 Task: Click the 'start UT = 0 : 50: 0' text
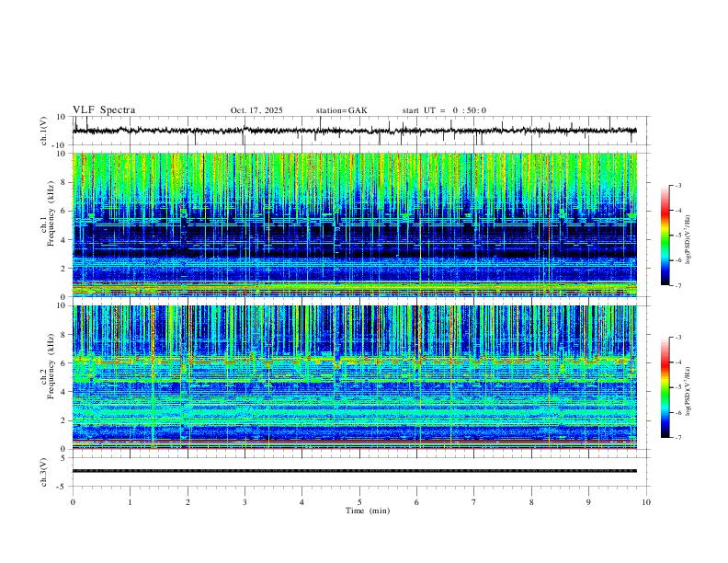444,110
